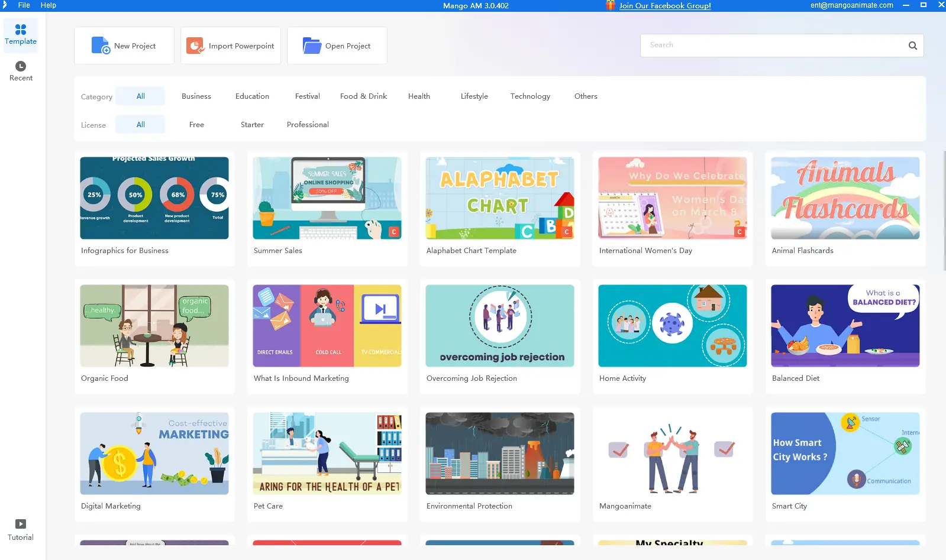This screenshot has width=946, height=560.
Task: Click the search magnifier icon
Action: (912, 46)
